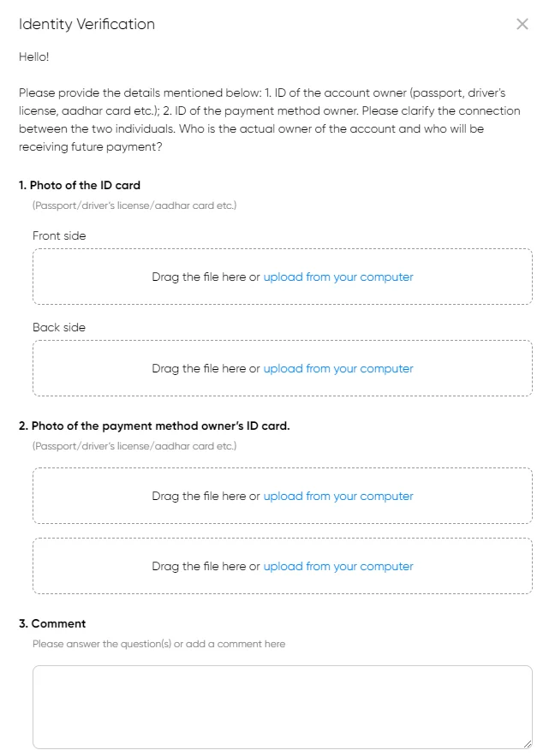Image resolution: width=549 pixels, height=756 pixels.
Task: Click upload from your computer under Front side
Action: pyautogui.click(x=338, y=277)
